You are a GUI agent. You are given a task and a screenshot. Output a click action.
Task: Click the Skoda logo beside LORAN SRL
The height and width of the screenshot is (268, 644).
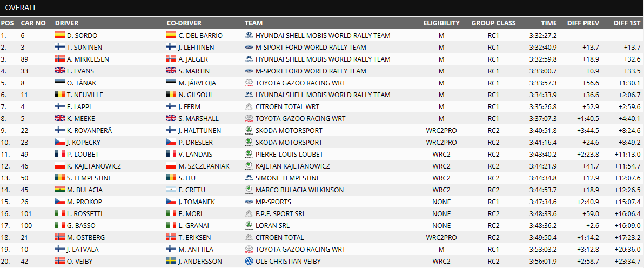tap(249, 226)
